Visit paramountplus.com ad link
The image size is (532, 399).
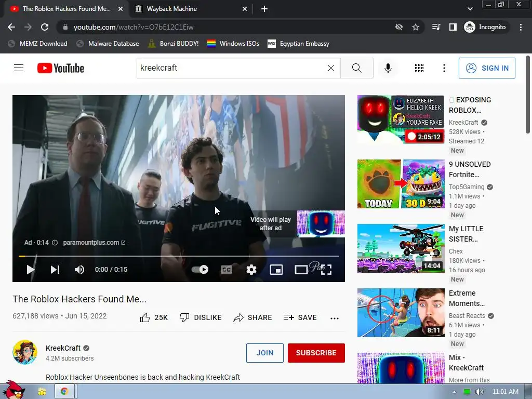(94, 243)
